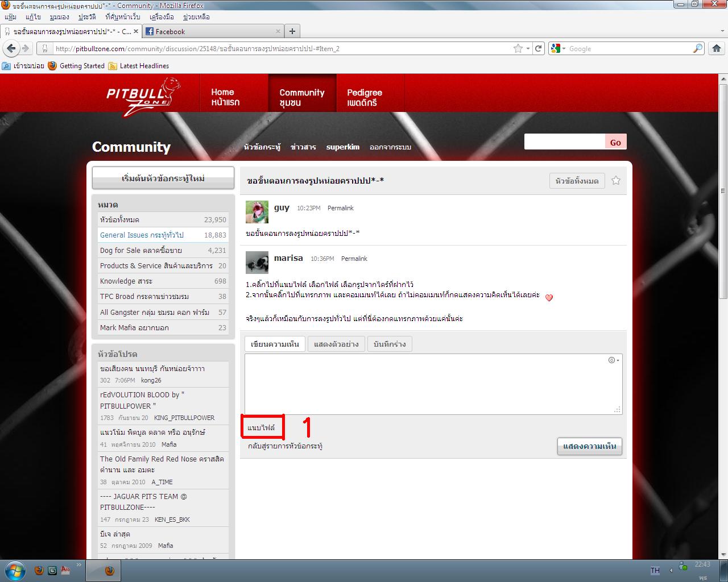Click inside the comment text area
This screenshot has height=582, width=728.
433,384
